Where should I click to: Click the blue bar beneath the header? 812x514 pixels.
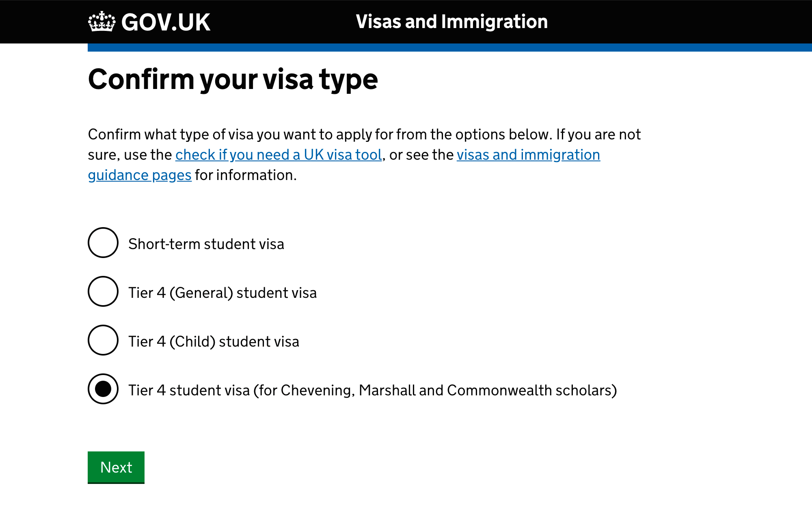450,48
